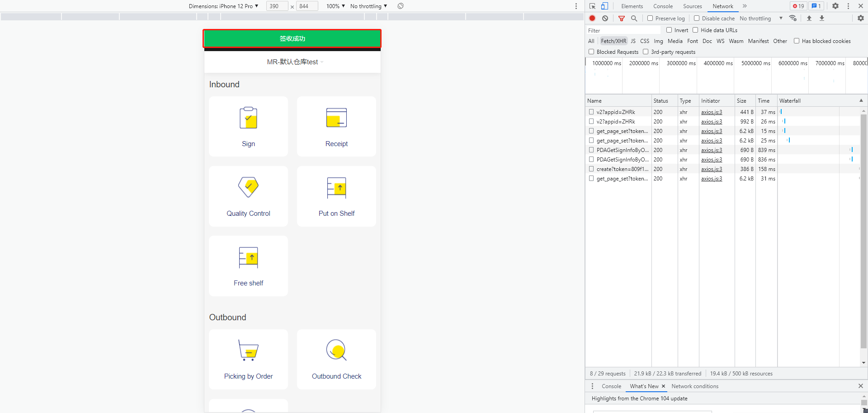
Task: Clear the network log
Action: click(605, 19)
